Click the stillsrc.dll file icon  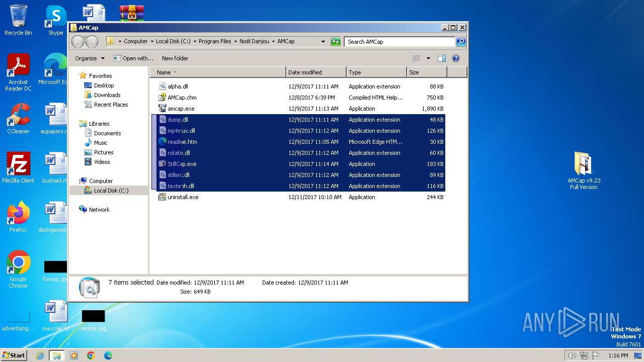(162, 175)
